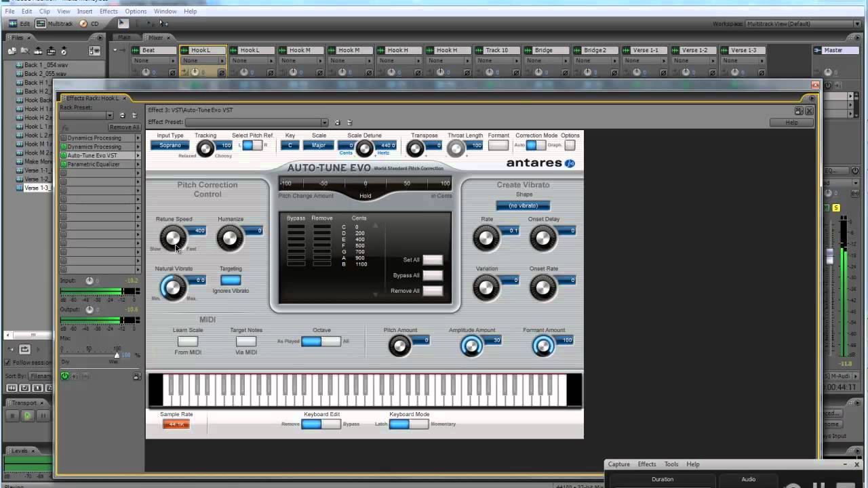Click the Scale Detune knob

coord(365,148)
